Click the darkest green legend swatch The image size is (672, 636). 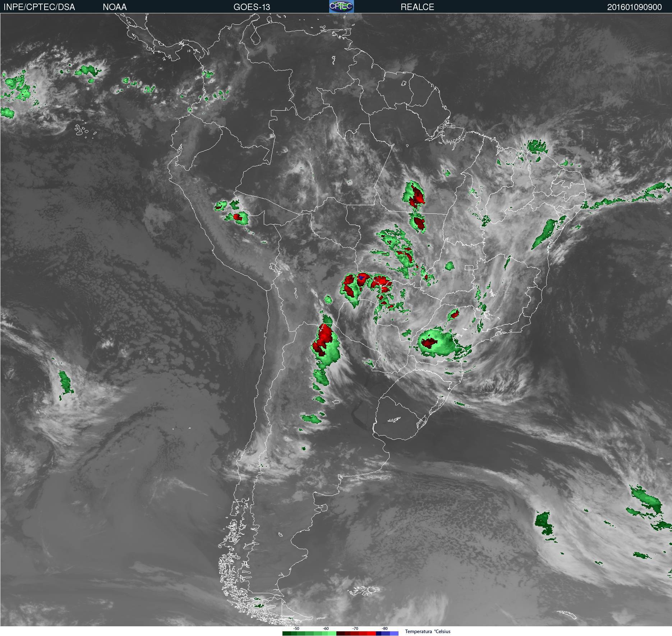287,633
